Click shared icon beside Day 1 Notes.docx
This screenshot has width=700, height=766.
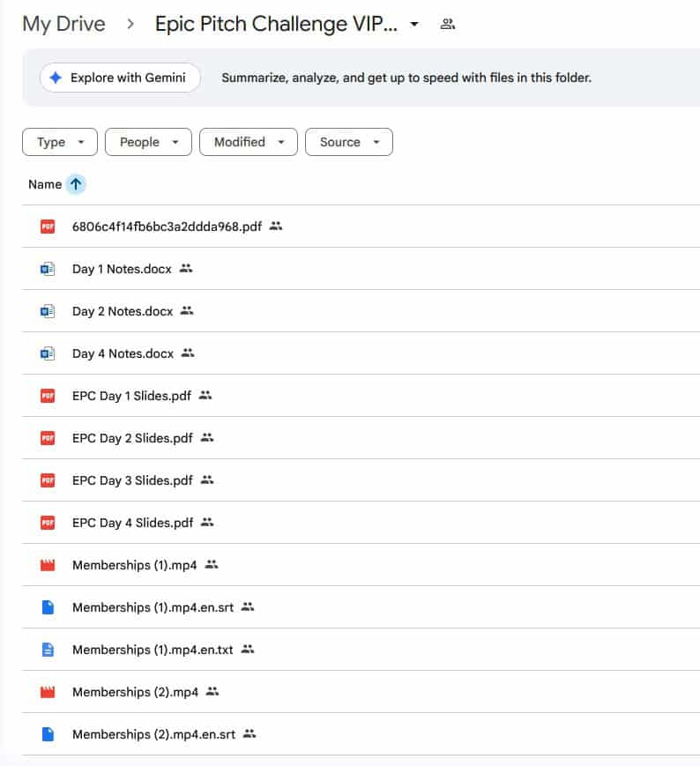tap(186, 268)
